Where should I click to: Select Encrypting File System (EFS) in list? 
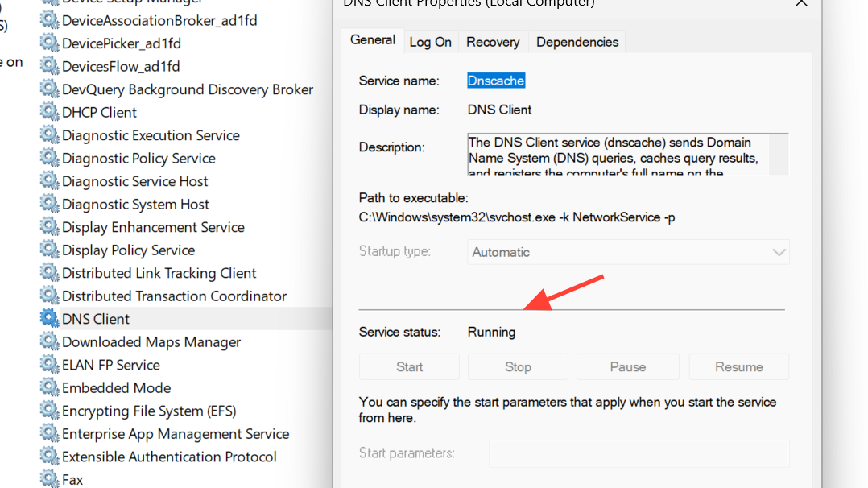click(149, 411)
